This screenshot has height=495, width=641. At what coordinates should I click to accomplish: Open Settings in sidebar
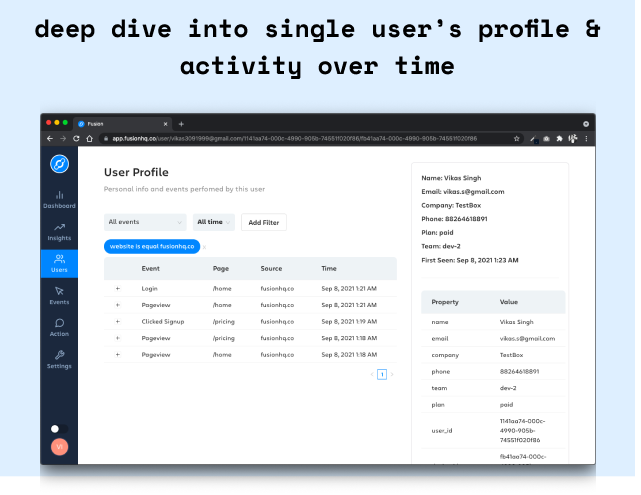click(x=59, y=360)
